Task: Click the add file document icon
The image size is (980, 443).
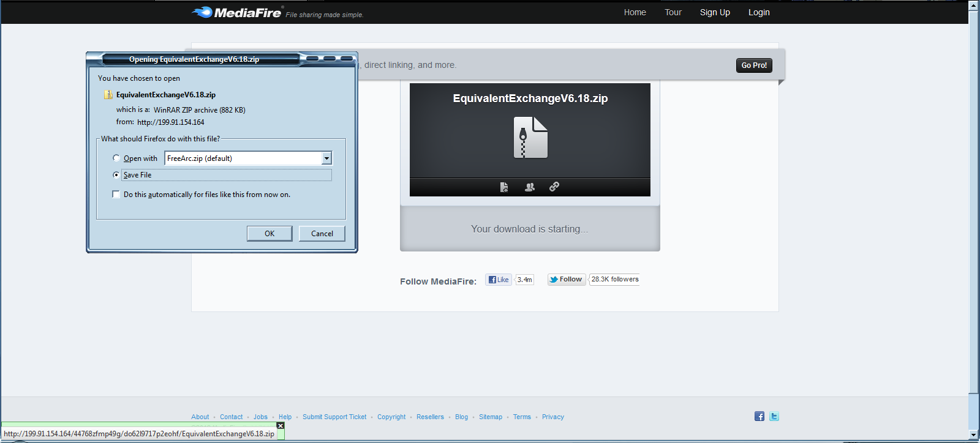Action: click(x=504, y=187)
